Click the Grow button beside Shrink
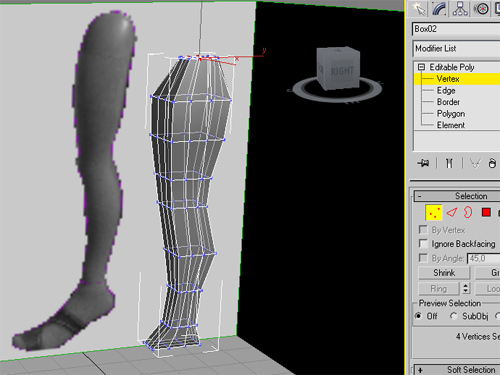Image resolution: width=500 pixels, height=375 pixels. 487,273
